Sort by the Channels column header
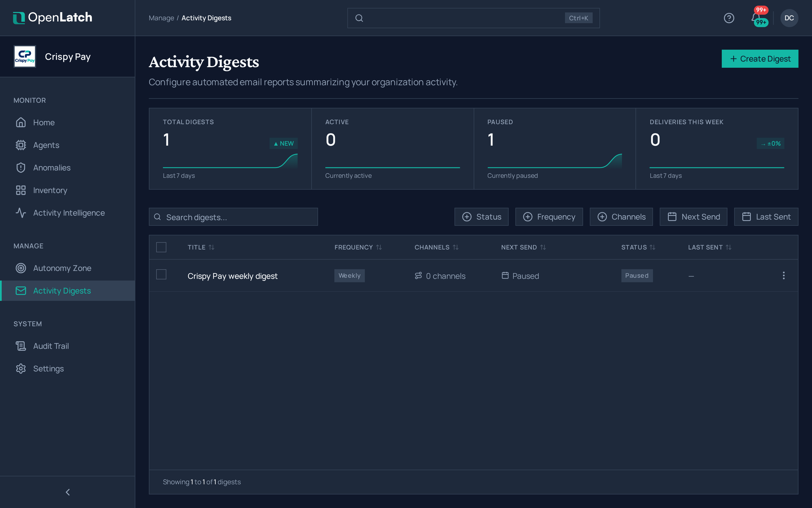The height and width of the screenshot is (508, 812). (436, 247)
